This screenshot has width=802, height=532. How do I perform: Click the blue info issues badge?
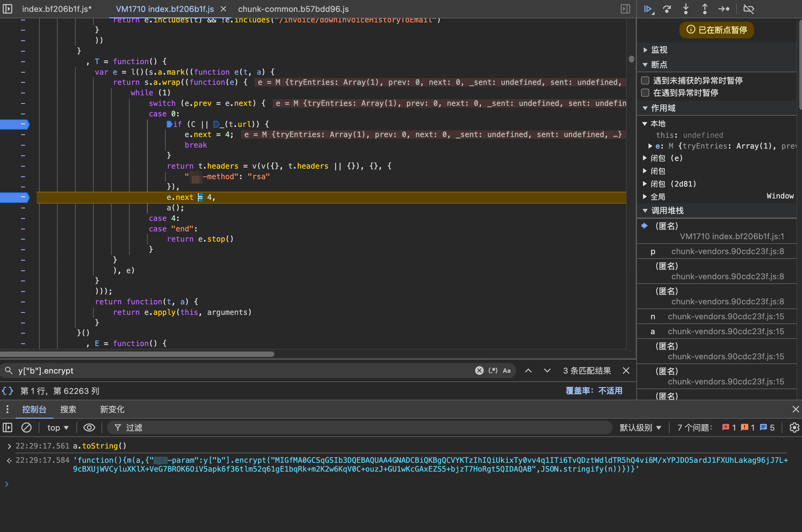pyautogui.click(x=767, y=427)
